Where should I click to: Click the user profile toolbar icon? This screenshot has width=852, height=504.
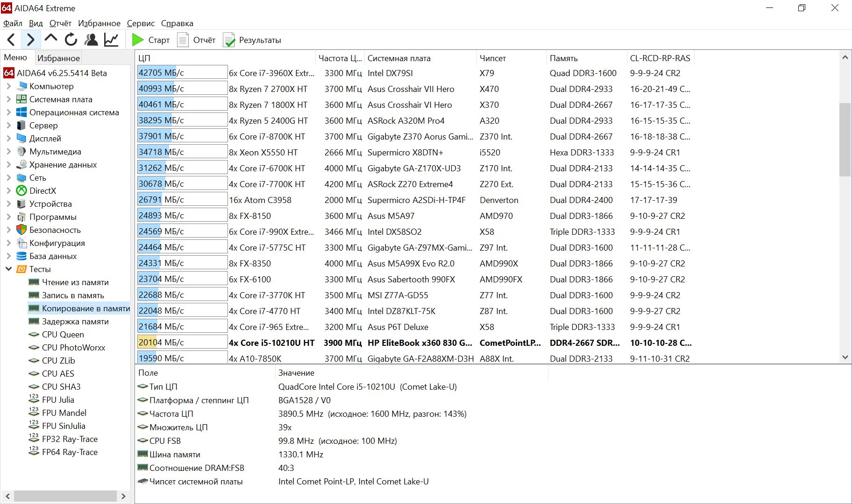92,40
